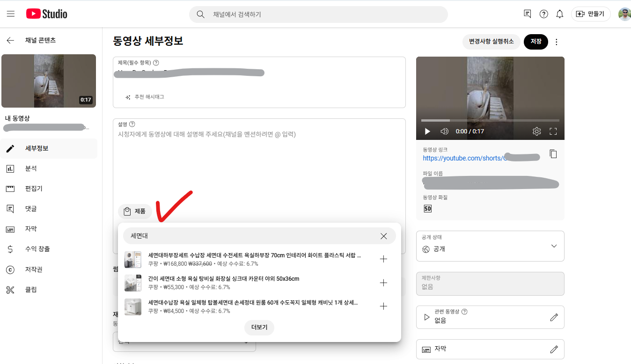631x364 pixels.
Task: Click the title help icon
Action: [156, 63]
